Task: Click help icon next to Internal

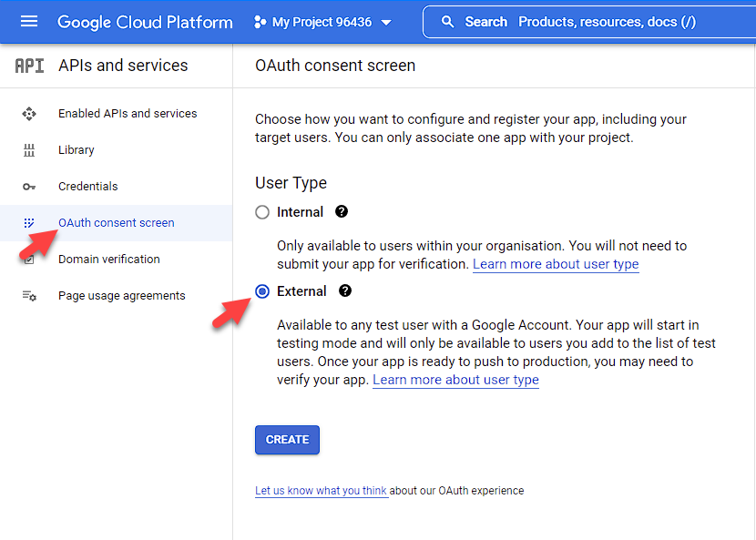Action: click(342, 212)
